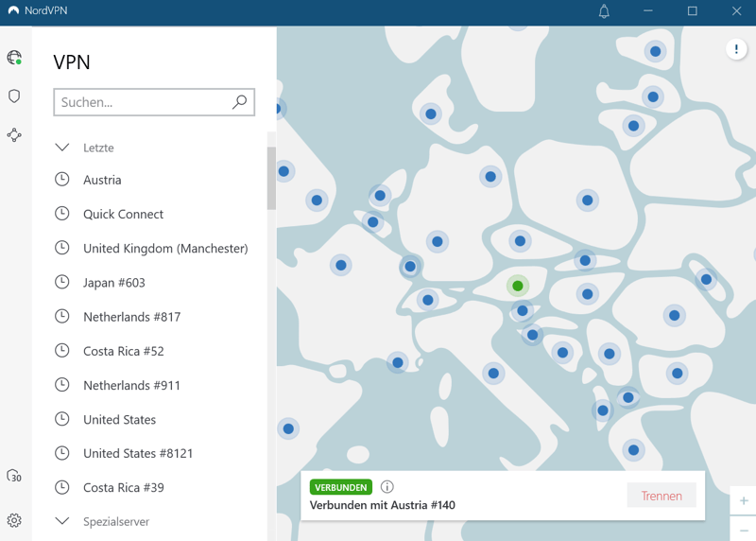Image resolution: width=756 pixels, height=541 pixels.
Task: Select Japan #603 server entry
Action: point(113,283)
